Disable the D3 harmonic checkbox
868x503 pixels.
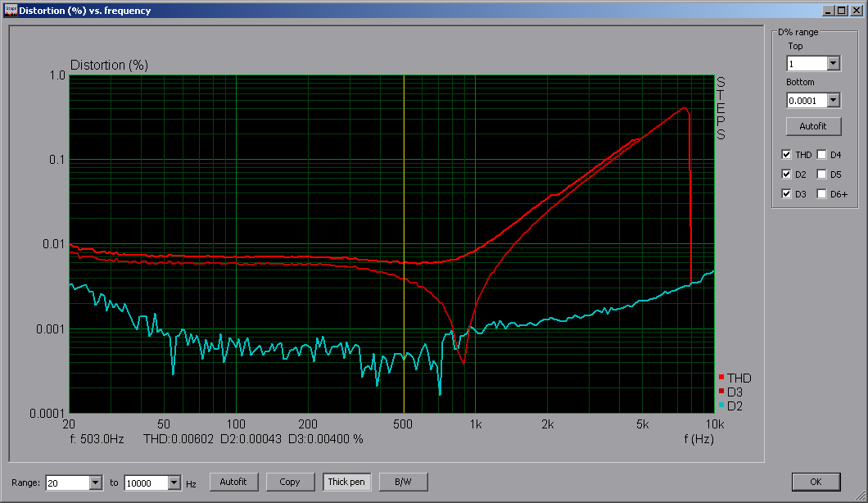[x=787, y=194]
